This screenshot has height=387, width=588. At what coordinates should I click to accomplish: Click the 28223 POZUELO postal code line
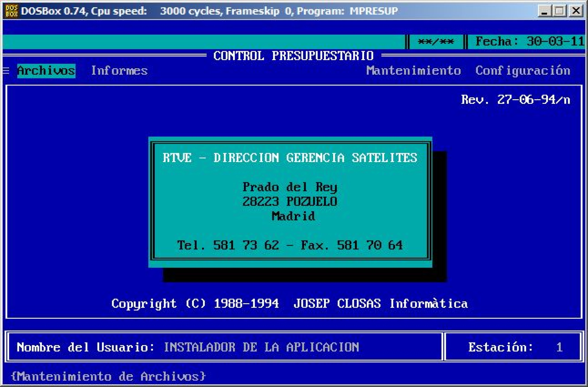(290, 202)
